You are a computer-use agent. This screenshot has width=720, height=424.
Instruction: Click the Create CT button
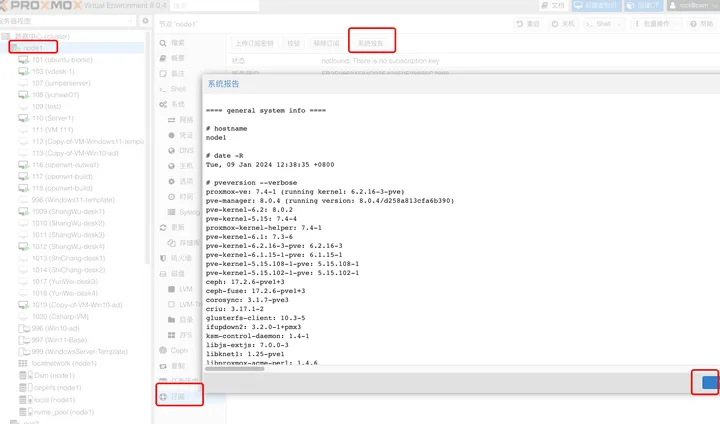coord(643,6)
